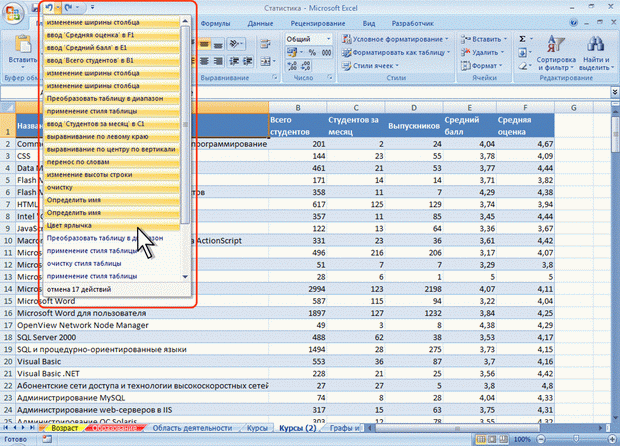Open 'Найти и выделить' menu
The width and height of the screenshot is (620, 446).
(596, 53)
